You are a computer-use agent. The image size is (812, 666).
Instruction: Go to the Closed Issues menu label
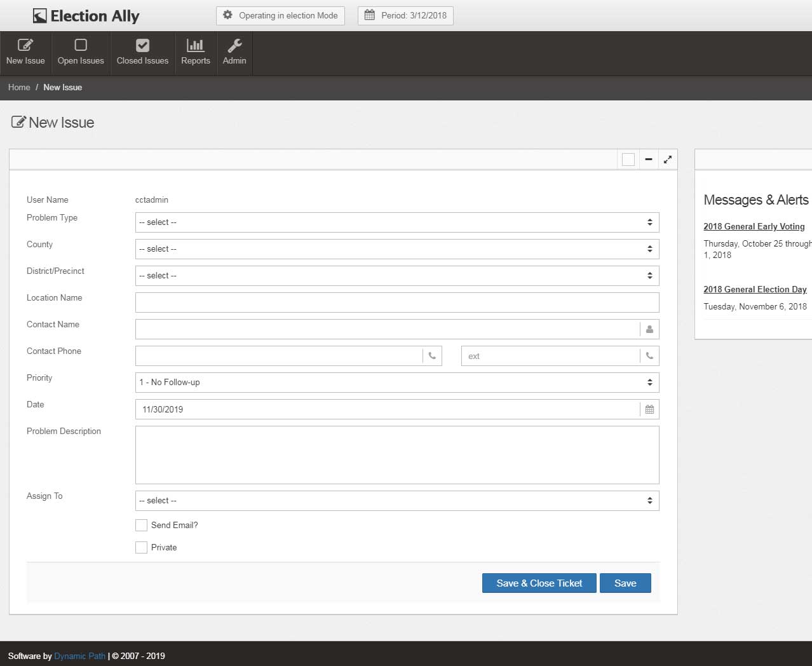[142, 61]
